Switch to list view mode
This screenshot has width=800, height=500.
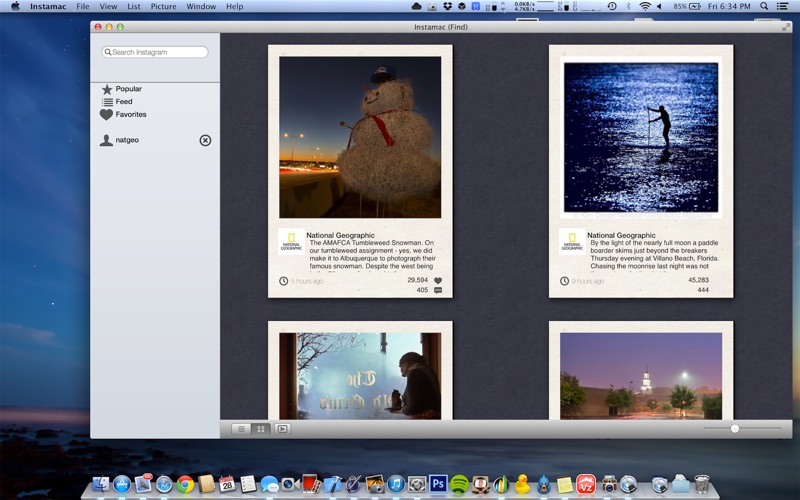(x=241, y=429)
